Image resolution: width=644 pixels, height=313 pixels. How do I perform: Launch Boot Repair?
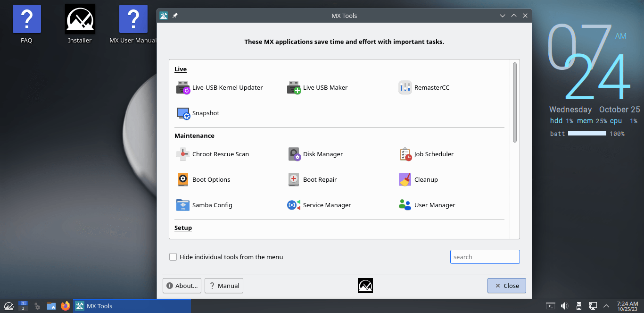point(312,180)
